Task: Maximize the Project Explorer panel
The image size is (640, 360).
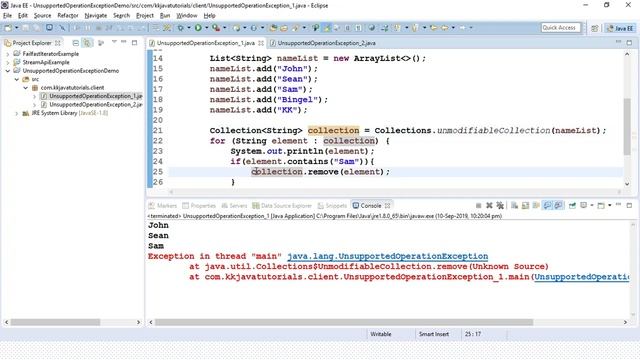Action: tap(134, 42)
